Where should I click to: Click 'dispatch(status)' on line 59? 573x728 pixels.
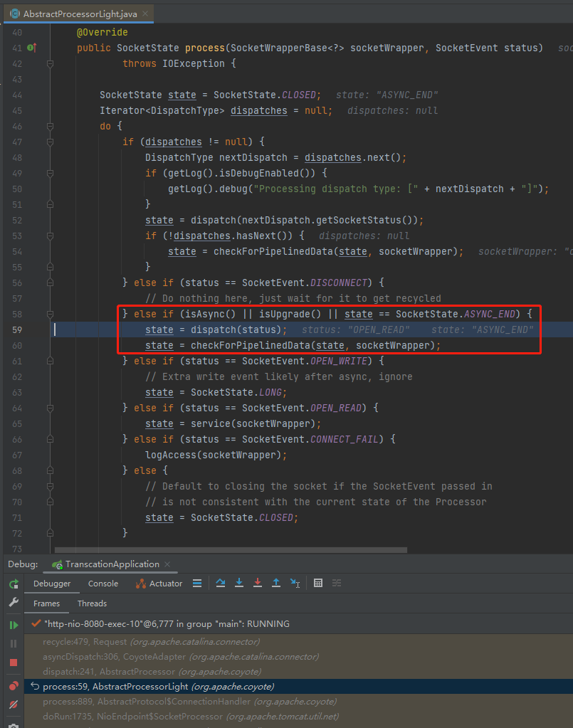tap(236, 329)
